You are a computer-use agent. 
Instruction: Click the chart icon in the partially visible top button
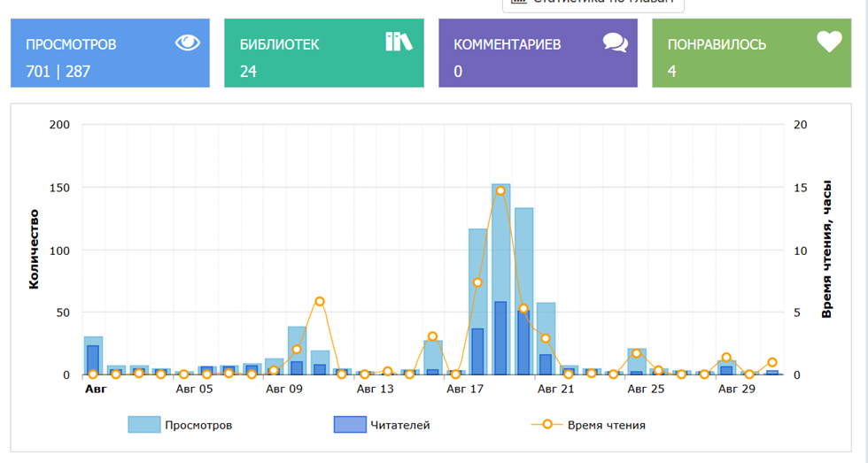pos(519,2)
